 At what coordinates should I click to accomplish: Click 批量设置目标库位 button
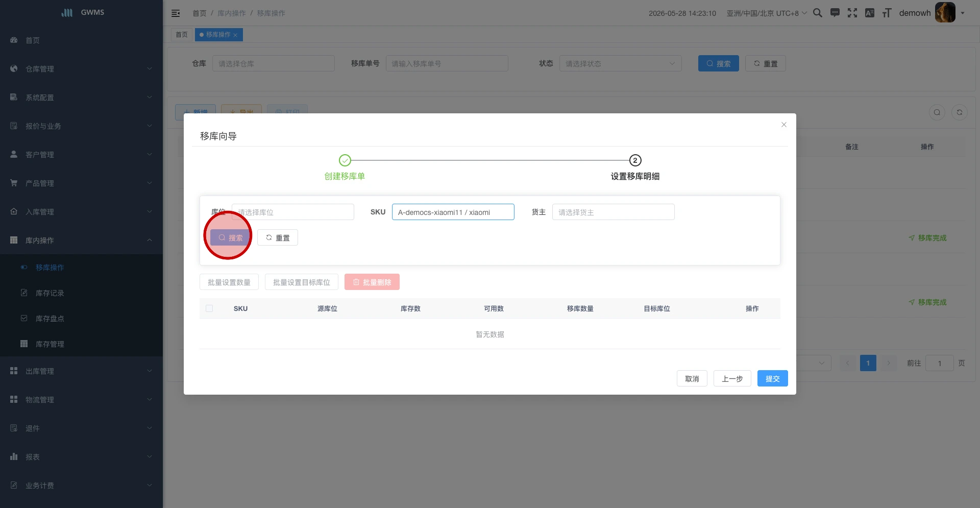(x=302, y=282)
